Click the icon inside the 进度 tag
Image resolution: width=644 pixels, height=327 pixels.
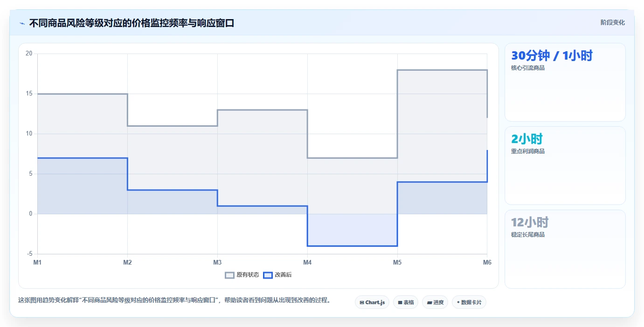[429, 303]
